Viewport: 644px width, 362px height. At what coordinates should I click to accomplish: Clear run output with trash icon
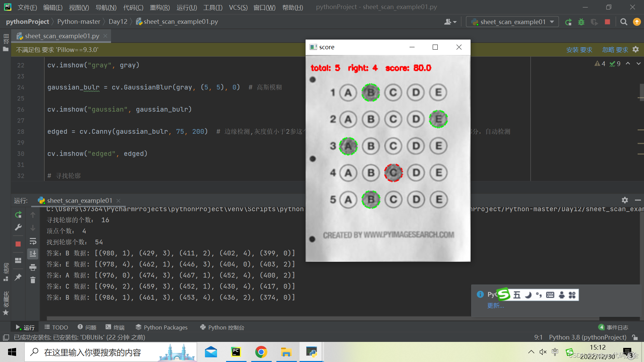coord(33,280)
